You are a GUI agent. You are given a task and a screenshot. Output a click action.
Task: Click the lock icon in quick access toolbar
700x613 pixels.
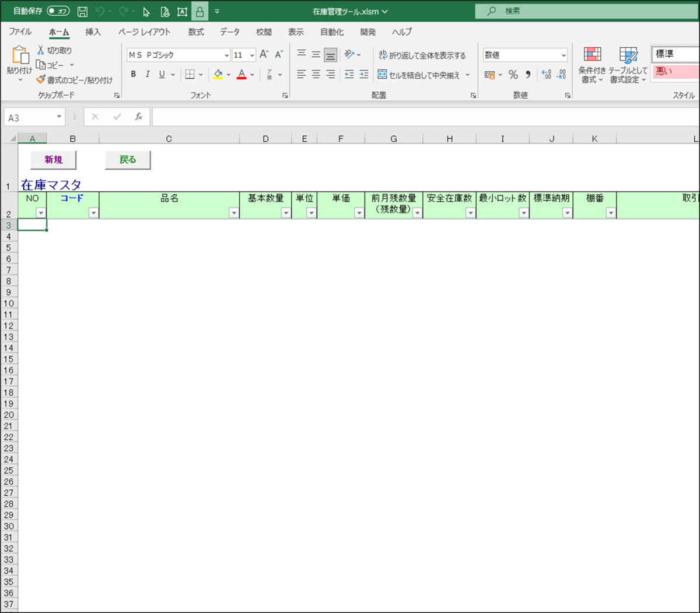[x=199, y=12]
